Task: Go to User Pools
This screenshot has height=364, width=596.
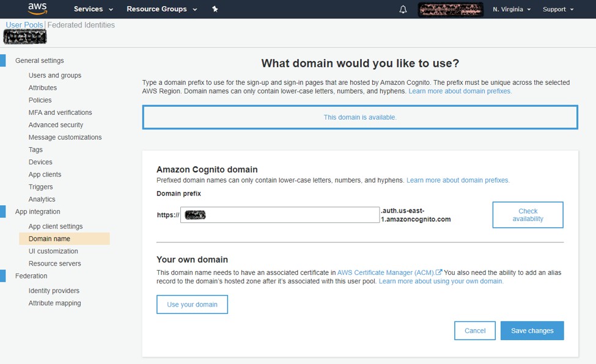Action: 24,25
